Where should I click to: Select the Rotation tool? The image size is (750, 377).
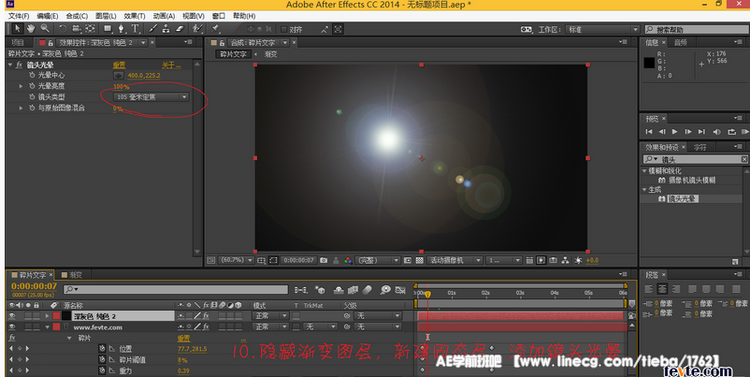click(x=63, y=29)
